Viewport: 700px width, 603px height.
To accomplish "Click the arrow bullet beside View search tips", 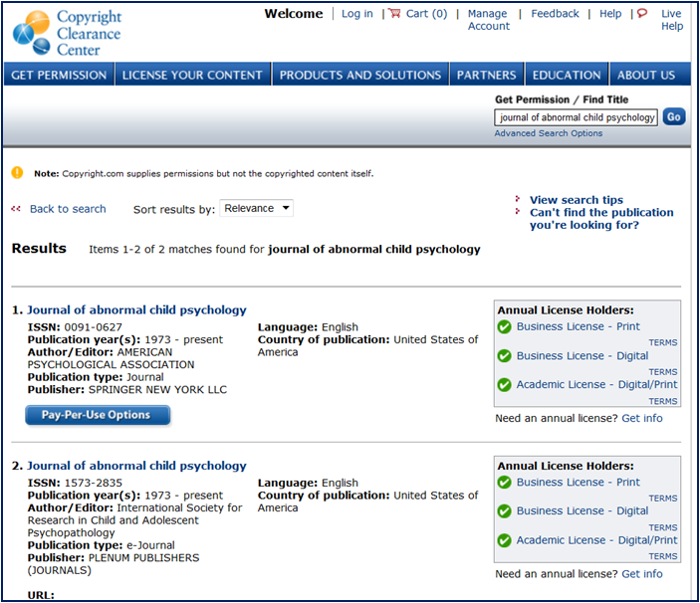I will (518, 200).
